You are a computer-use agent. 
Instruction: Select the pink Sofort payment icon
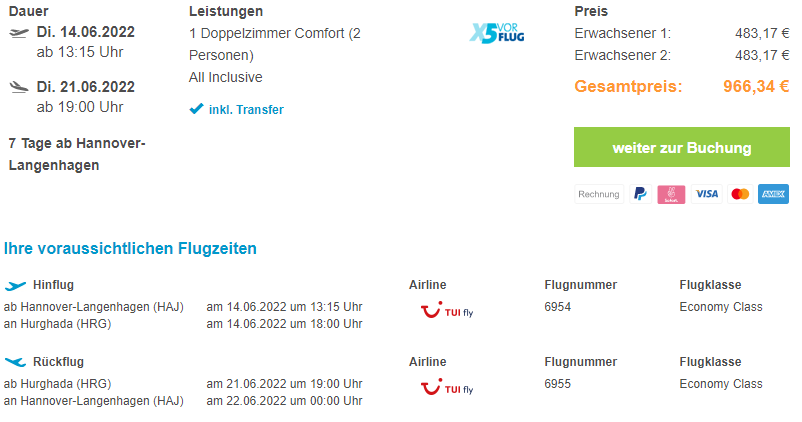671,194
